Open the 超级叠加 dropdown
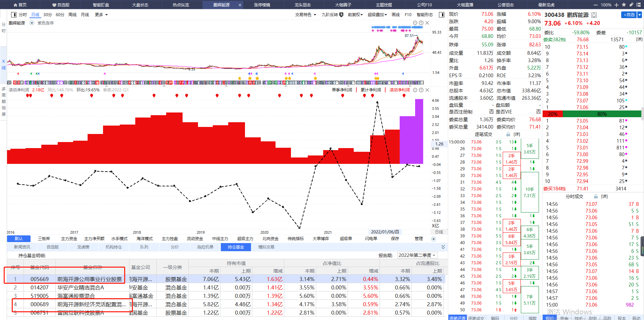Viewport: 644px width, 320px height. (x=377, y=14)
